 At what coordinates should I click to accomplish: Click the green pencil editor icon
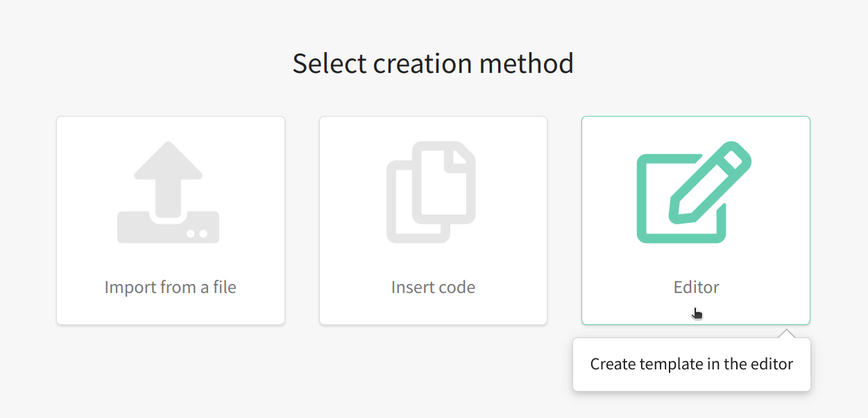[x=695, y=192]
